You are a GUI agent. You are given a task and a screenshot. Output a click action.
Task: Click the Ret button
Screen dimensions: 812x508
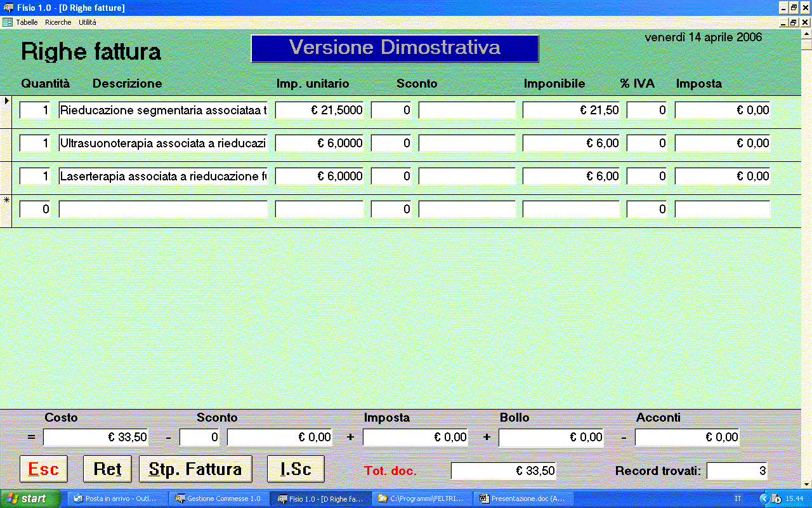pos(107,469)
